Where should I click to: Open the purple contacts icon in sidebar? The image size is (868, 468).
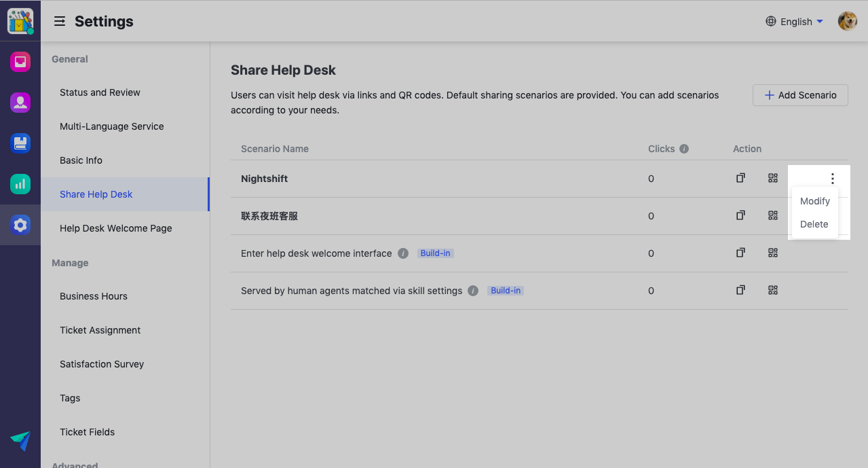[20, 103]
